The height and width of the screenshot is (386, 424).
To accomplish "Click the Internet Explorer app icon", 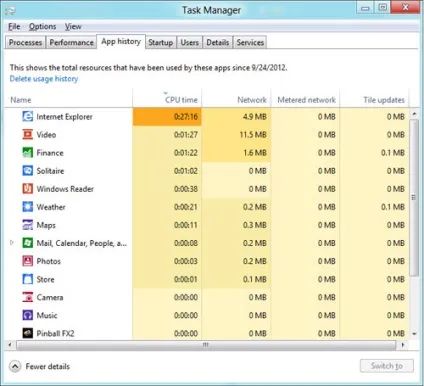I will click(28, 116).
